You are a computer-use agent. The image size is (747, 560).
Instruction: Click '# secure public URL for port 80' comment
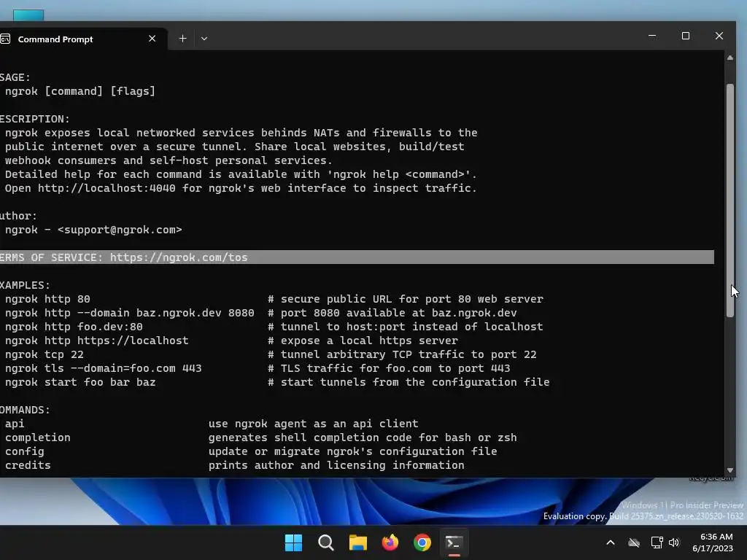click(x=406, y=299)
